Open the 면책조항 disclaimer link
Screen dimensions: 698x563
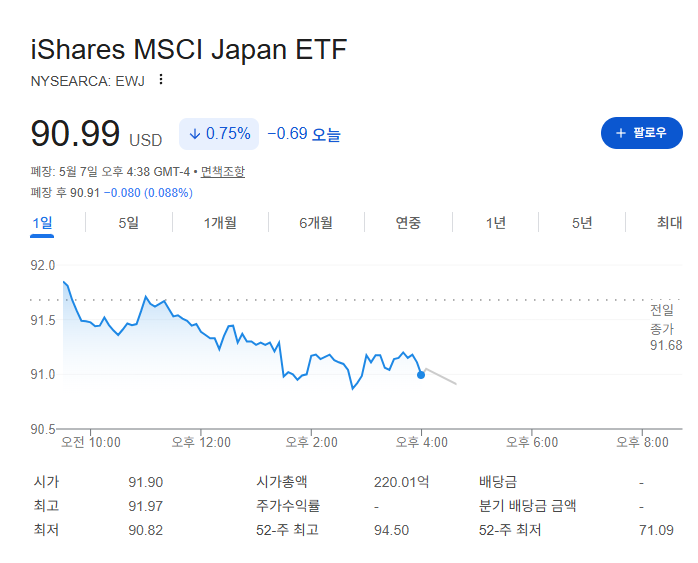point(223,171)
